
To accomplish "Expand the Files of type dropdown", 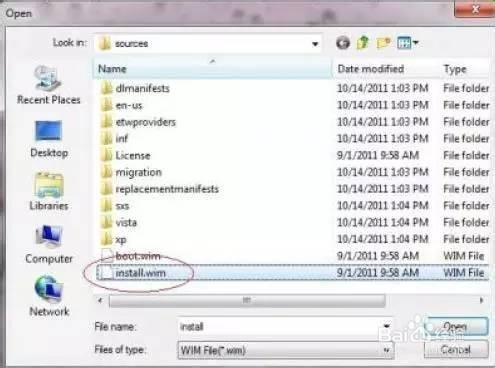I will tap(386, 350).
